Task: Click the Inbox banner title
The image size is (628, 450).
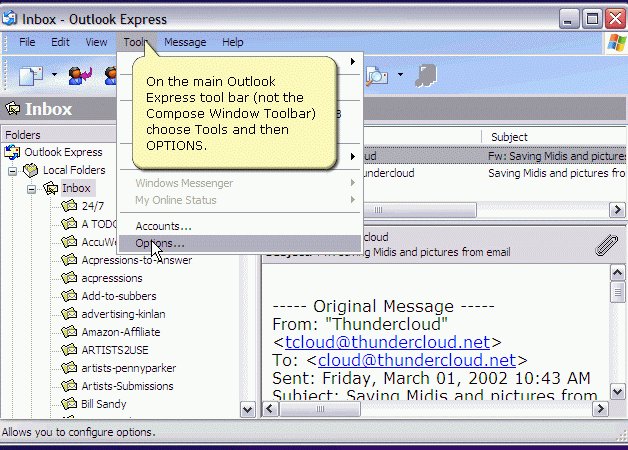Action: click(48, 109)
